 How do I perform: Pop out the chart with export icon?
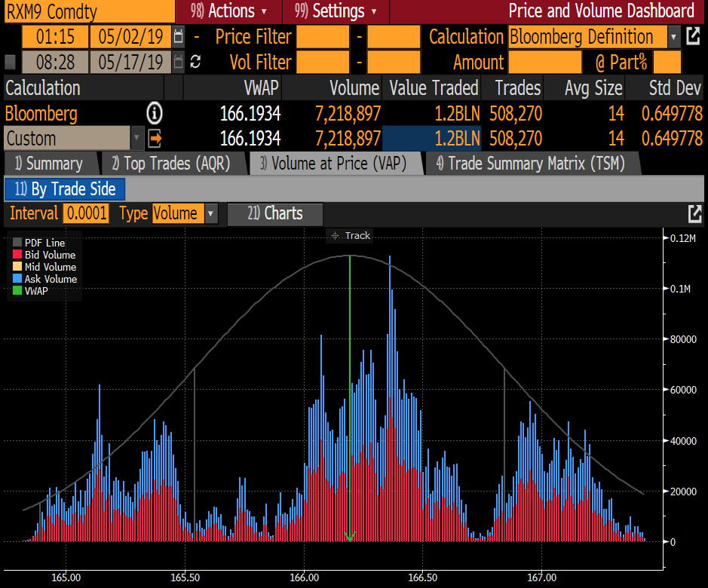(x=694, y=213)
